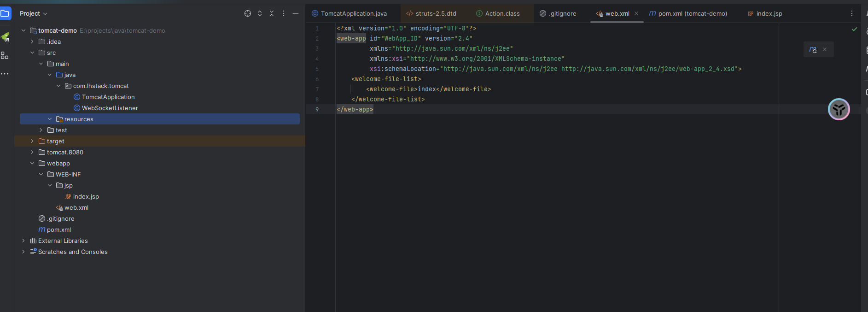
Task: Click the Select Opened File target icon
Action: coord(248,13)
